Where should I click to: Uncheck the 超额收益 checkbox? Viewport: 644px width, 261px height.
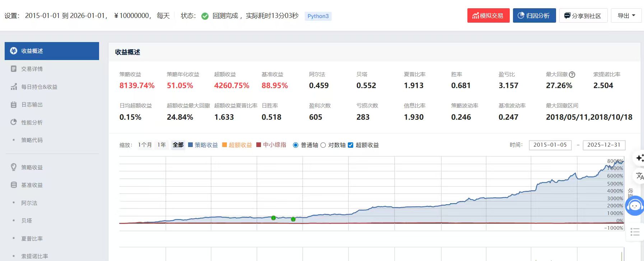(x=350, y=145)
